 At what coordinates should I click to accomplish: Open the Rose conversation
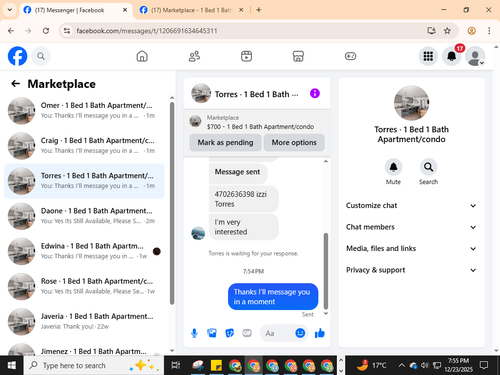click(x=84, y=286)
